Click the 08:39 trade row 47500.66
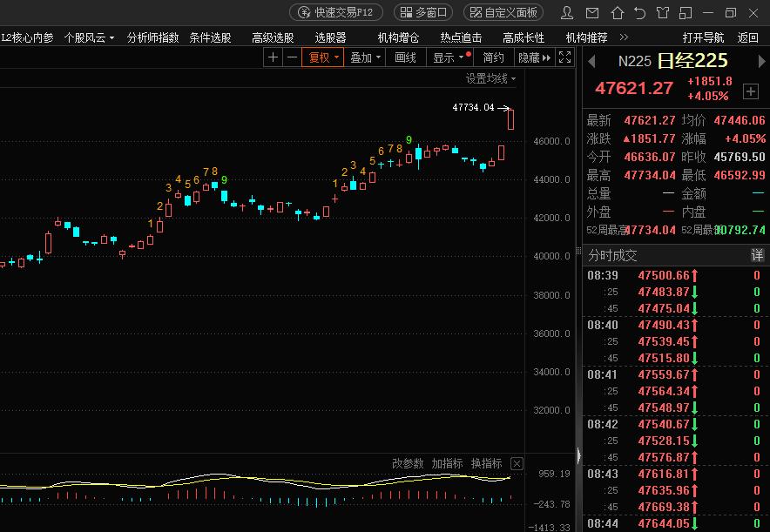The image size is (770, 532). pyautogui.click(x=674, y=275)
